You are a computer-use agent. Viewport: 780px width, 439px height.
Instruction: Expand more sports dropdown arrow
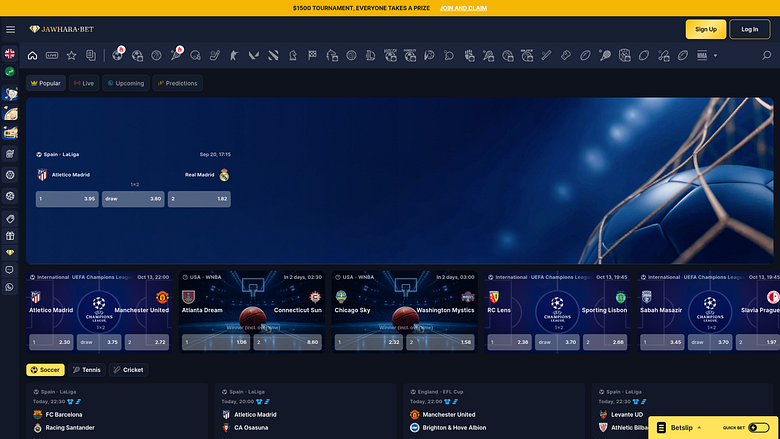click(715, 55)
